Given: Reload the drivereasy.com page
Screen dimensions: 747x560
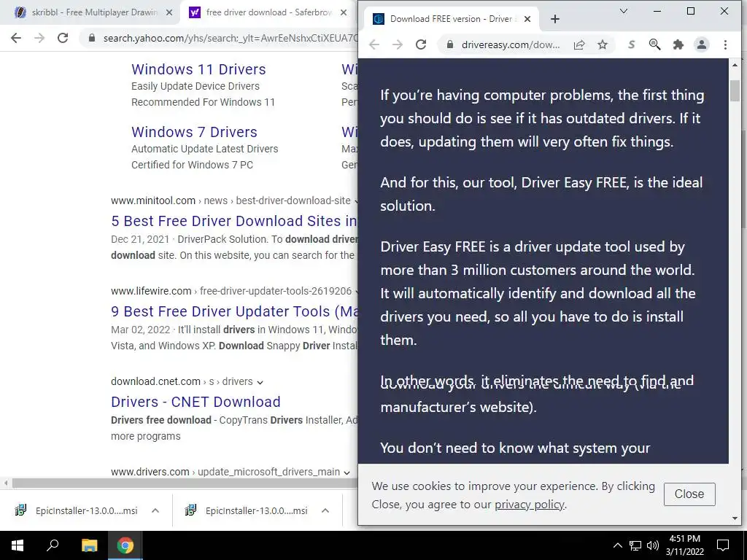Looking at the screenshot, I should [421, 44].
